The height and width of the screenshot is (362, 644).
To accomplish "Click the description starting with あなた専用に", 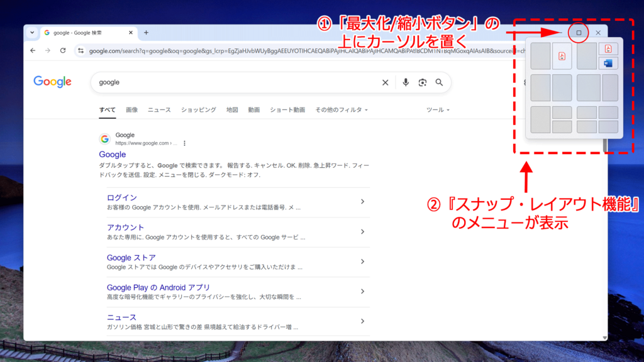I will pos(206,238).
